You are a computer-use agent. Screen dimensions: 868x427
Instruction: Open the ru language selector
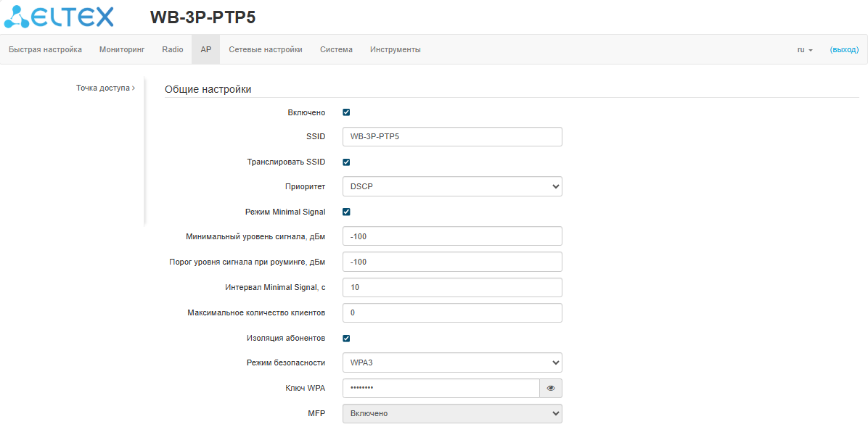point(805,50)
